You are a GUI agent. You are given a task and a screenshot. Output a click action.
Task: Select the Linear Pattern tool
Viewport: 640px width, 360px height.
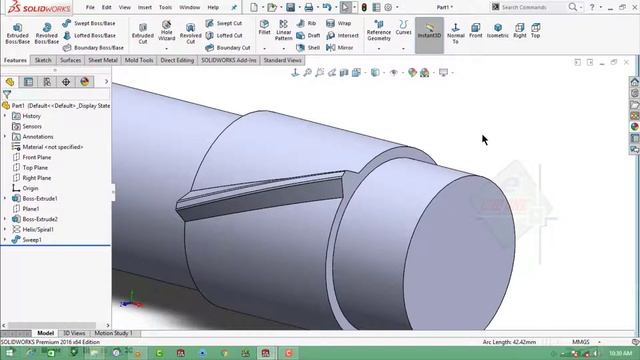coord(284,30)
